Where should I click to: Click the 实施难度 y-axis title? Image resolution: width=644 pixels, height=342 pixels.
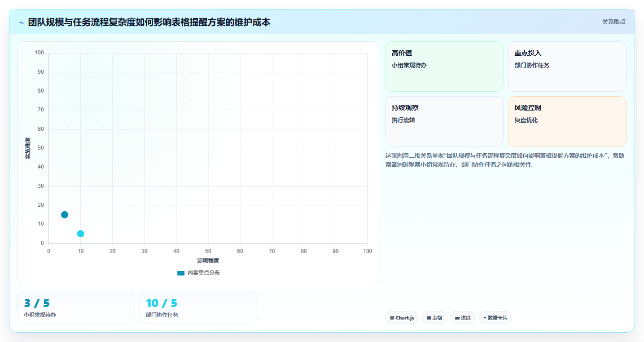[x=28, y=148]
